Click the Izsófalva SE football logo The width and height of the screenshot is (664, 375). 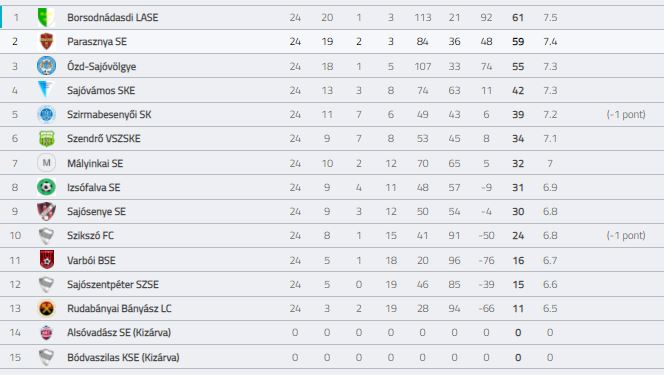click(46, 187)
